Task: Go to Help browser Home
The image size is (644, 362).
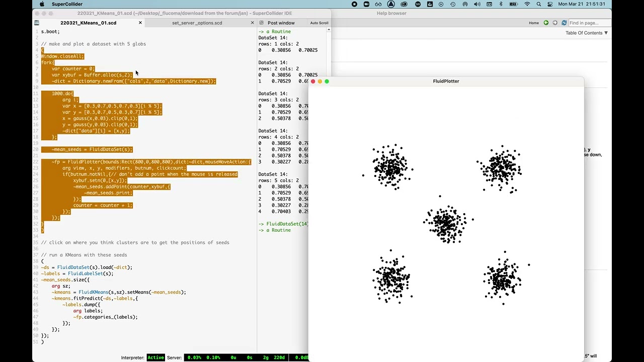Action: tap(534, 23)
